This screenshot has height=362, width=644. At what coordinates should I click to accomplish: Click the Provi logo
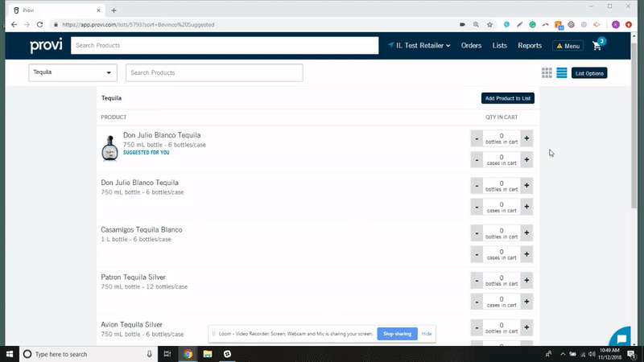point(46,46)
